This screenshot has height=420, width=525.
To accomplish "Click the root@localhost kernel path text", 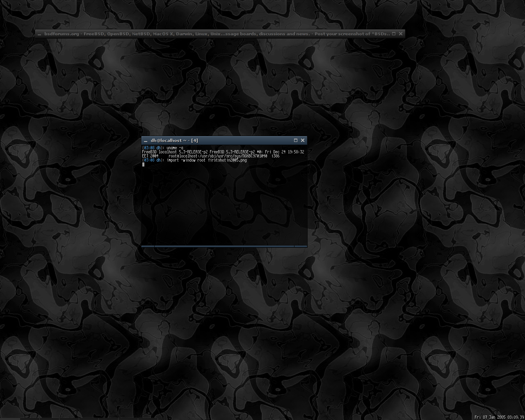I will click(217, 156).
